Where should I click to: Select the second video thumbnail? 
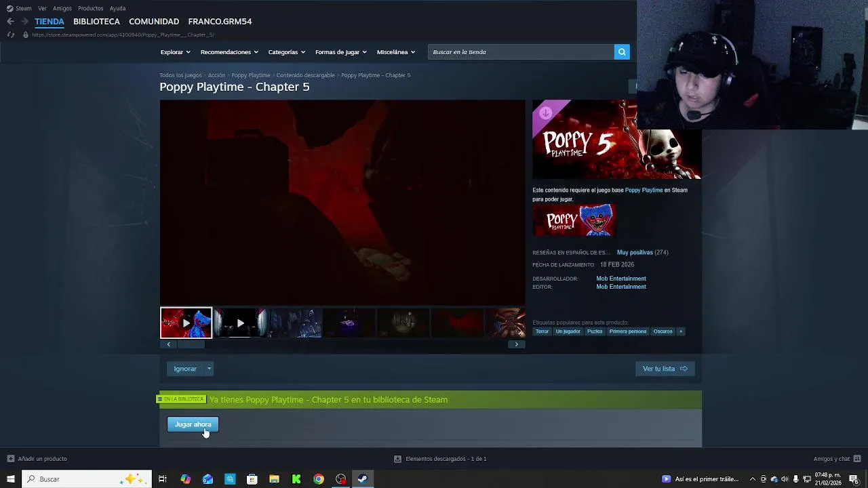(240, 323)
